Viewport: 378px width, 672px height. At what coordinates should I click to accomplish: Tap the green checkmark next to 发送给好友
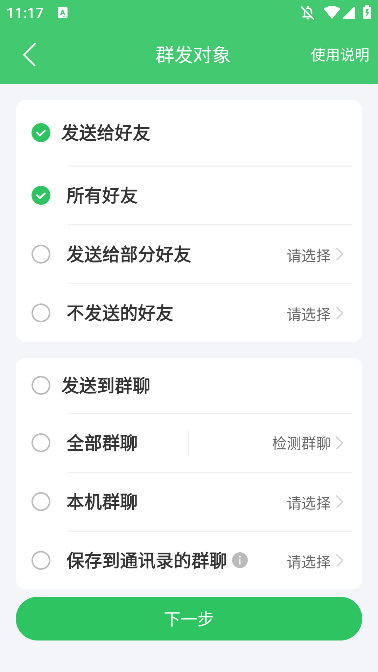(x=41, y=133)
